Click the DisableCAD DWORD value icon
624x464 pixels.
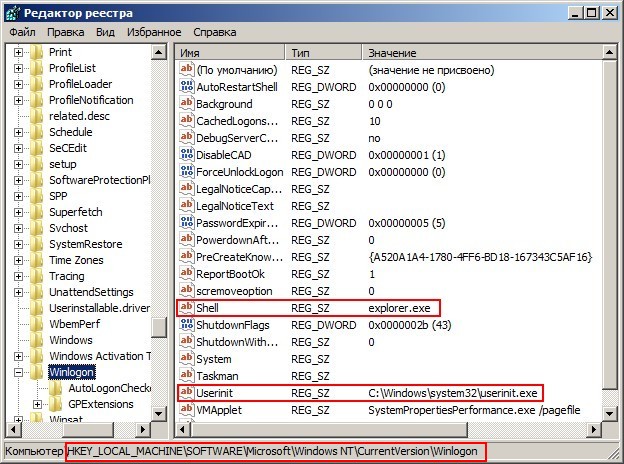pos(186,155)
